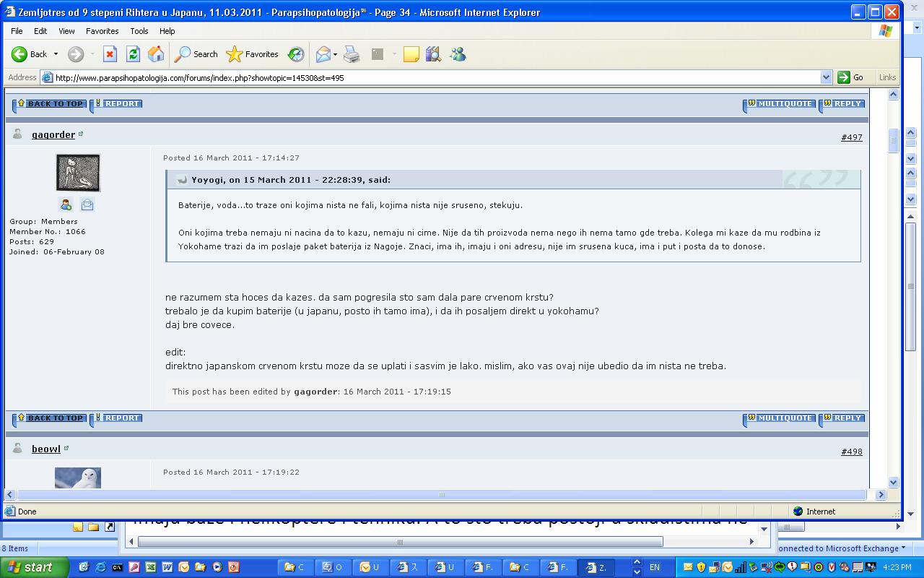Click REPLY button under gagorder's edited post
This screenshot has height=578, width=924.
point(842,418)
